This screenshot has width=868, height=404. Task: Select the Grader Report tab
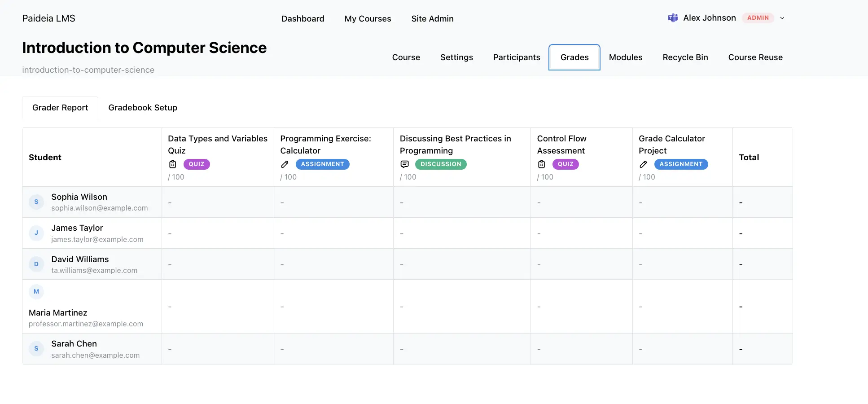[x=60, y=108]
